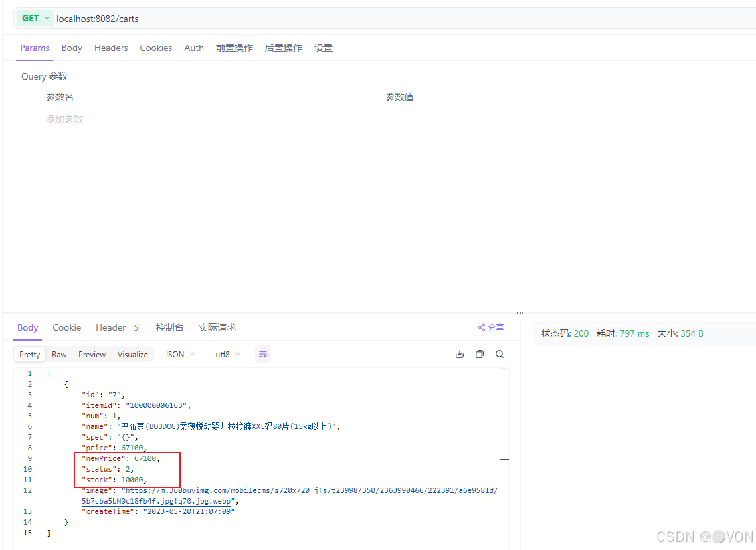The image size is (756, 550).
Task: Switch to the Params tab
Action: (35, 48)
